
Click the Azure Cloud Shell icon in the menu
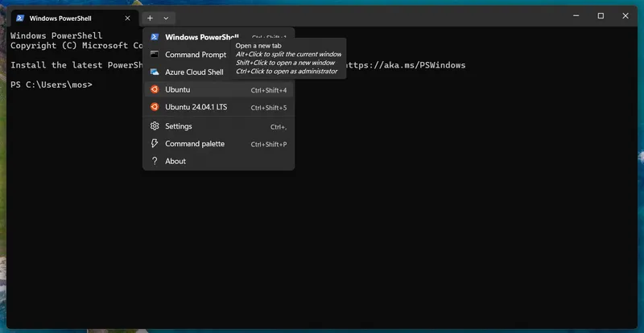coord(155,72)
